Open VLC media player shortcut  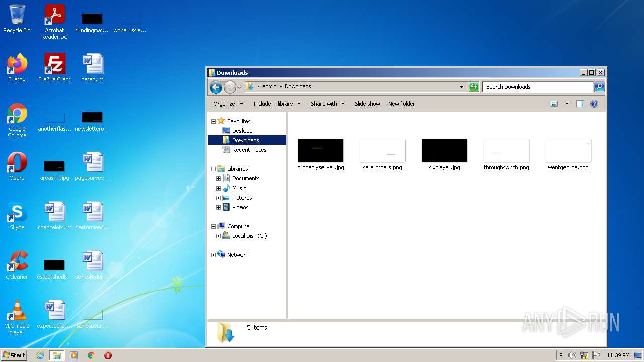click(17, 317)
